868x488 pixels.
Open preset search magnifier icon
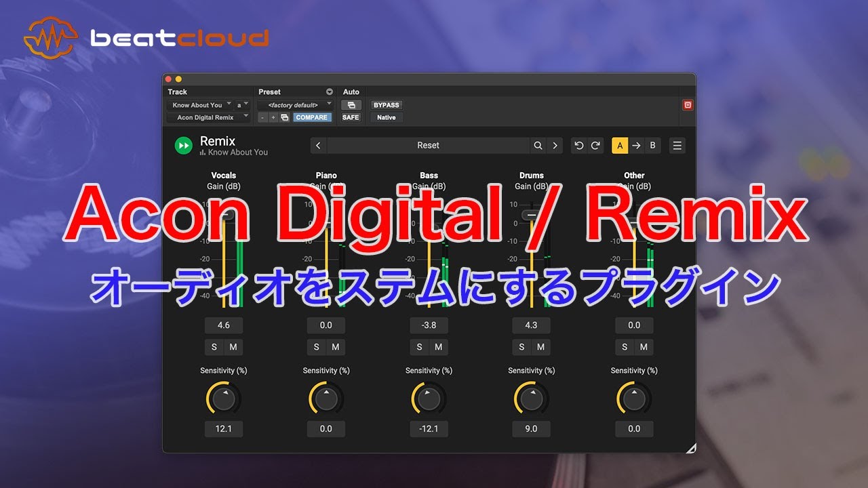coord(538,145)
